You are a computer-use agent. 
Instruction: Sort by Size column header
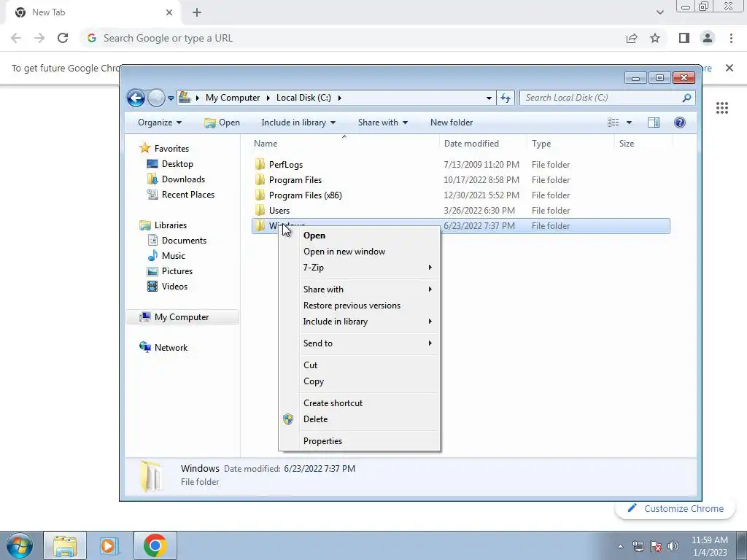click(x=643, y=144)
